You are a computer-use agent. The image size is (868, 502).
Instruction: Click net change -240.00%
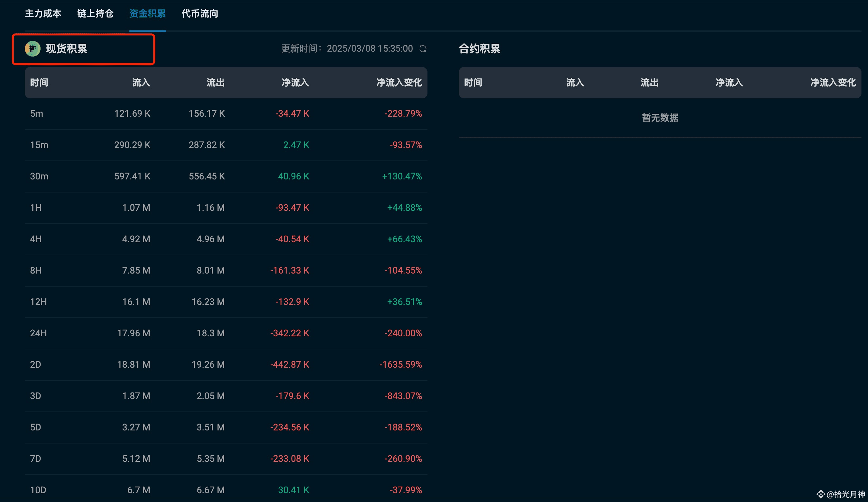(x=403, y=333)
